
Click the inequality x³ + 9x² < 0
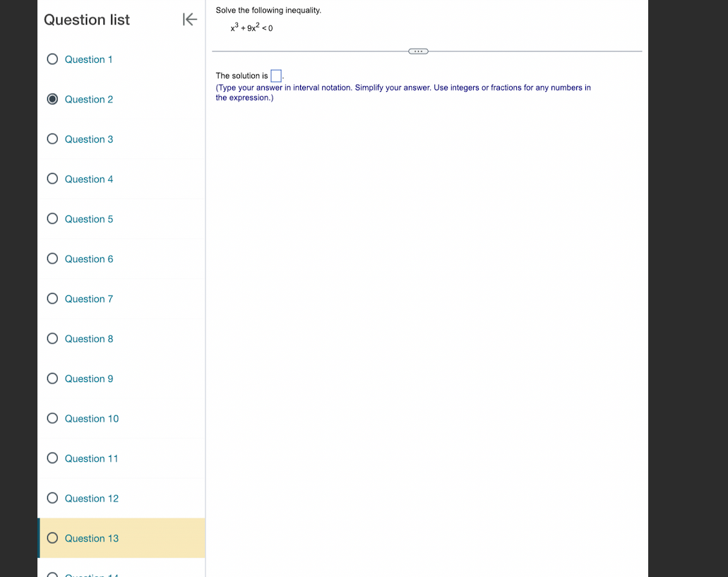coord(251,28)
